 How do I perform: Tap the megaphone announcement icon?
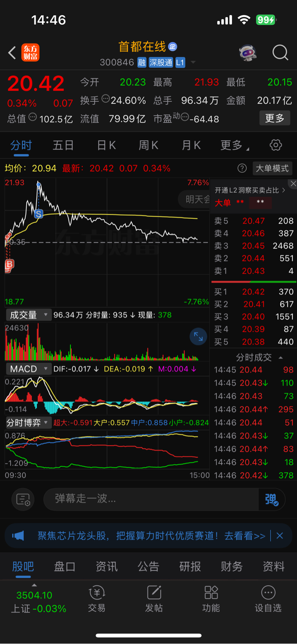pos(18,536)
